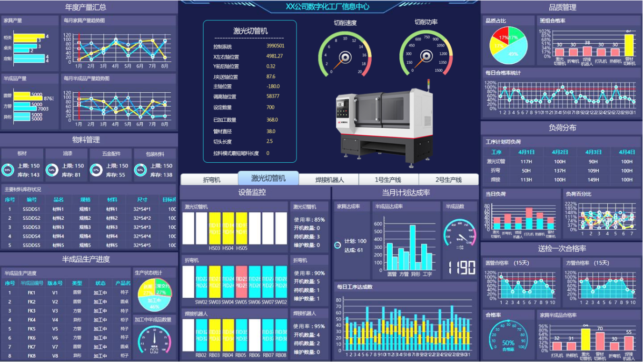Click the 品质占比 pie chart
The image size is (644, 362).
(x=508, y=45)
